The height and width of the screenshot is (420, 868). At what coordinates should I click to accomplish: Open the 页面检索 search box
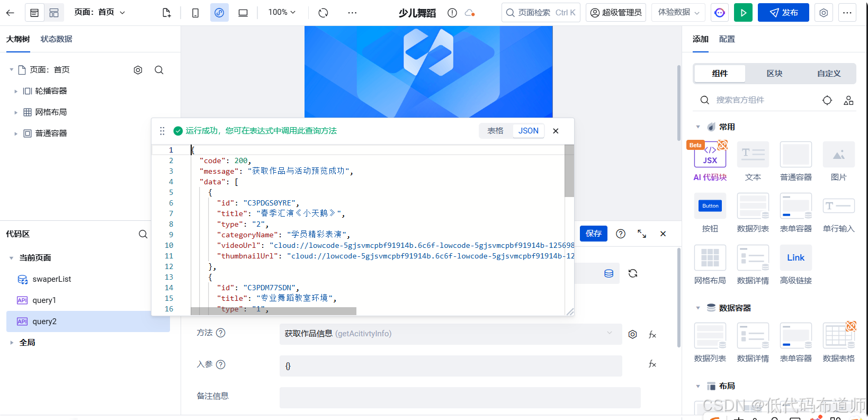(x=541, y=13)
